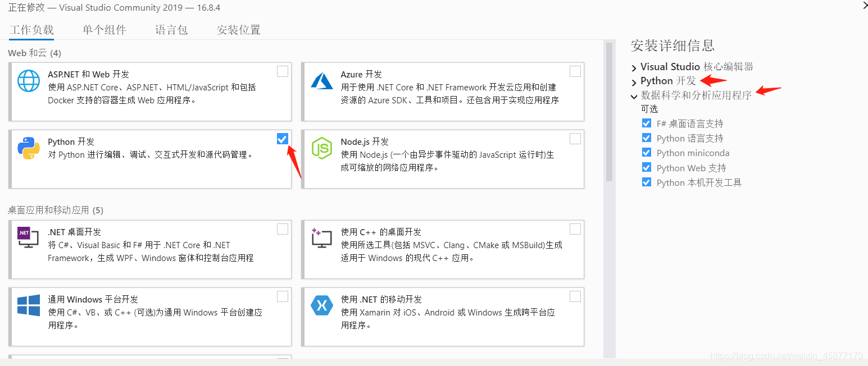Click the Python 开发 label in details
Viewport: 868px width, 366px height.
(x=668, y=81)
